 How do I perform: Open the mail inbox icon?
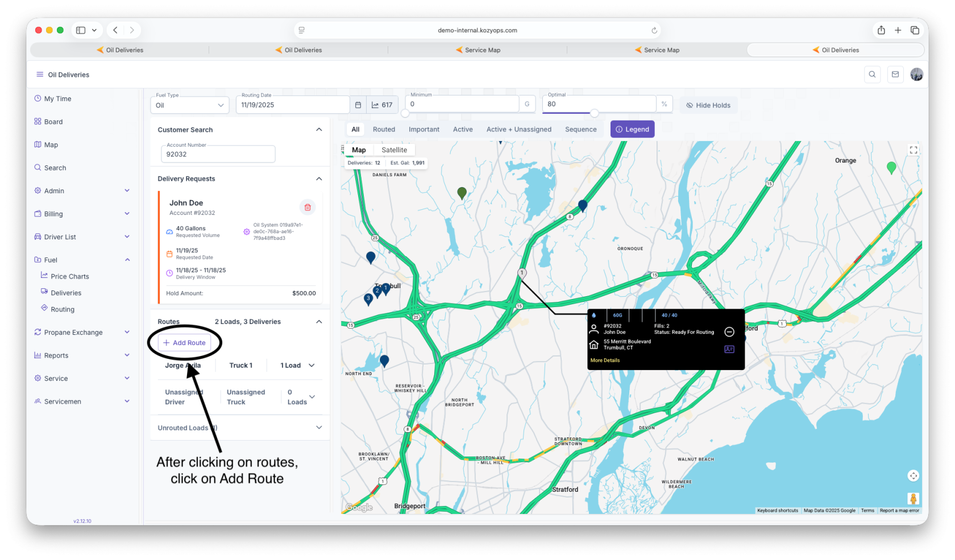895,74
